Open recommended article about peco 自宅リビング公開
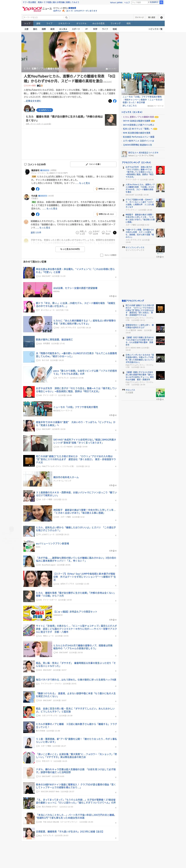Viewport: 186px width, 868px height. coord(85,372)
